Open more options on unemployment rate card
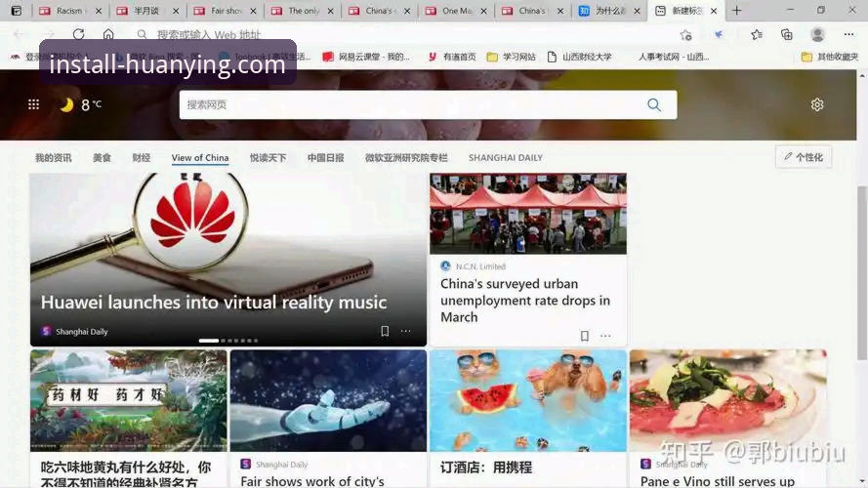This screenshot has height=488, width=868. [x=605, y=336]
